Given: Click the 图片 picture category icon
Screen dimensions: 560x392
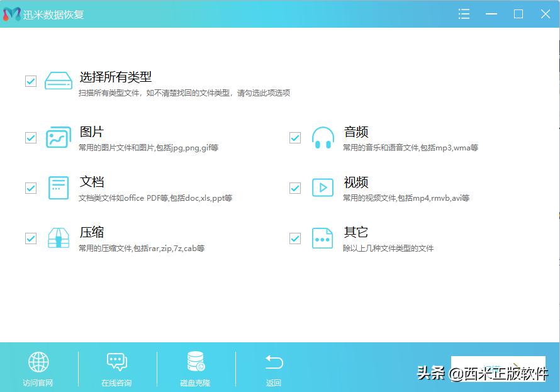Looking at the screenshot, I should 59,137.
